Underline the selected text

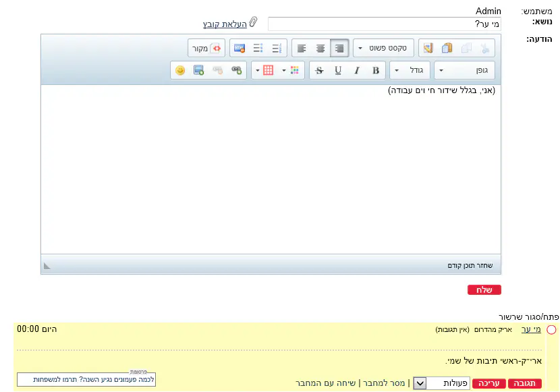click(x=338, y=70)
